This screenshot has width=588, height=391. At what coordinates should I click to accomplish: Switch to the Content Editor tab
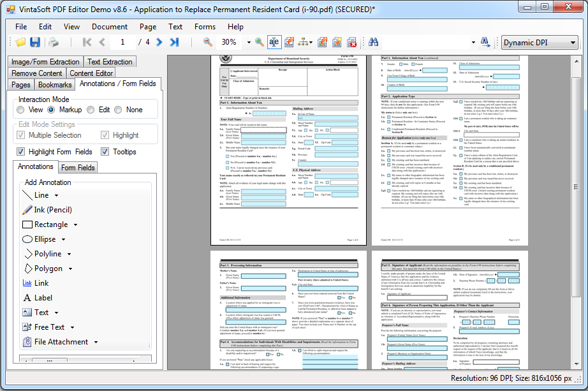[91, 73]
